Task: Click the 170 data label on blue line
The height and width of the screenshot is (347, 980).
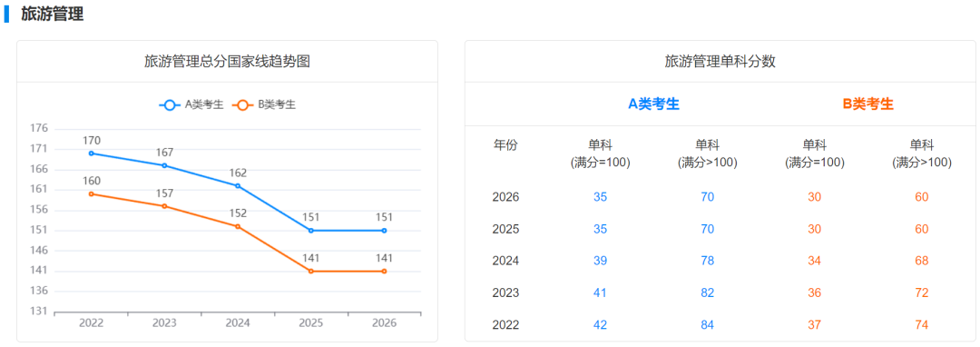Action: click(x=92, y=140)
